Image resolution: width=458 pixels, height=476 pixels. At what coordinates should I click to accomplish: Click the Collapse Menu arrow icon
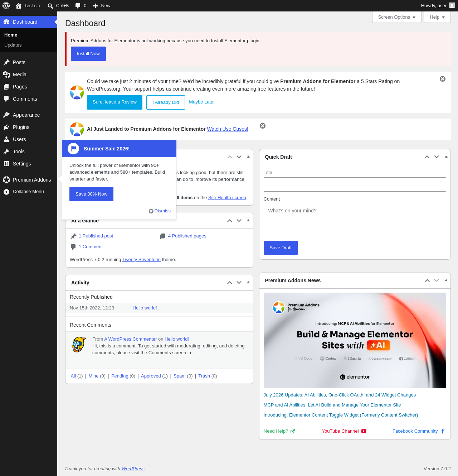tap(6, 192)
